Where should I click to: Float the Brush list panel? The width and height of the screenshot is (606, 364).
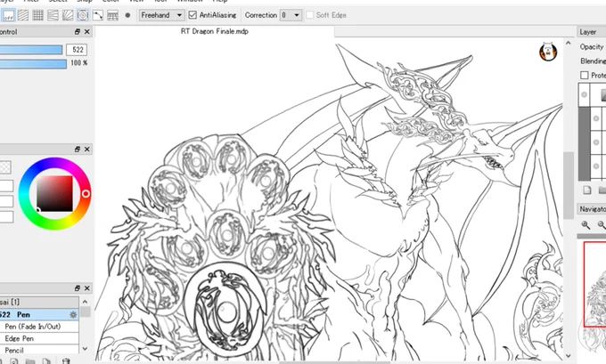[78, 288]
